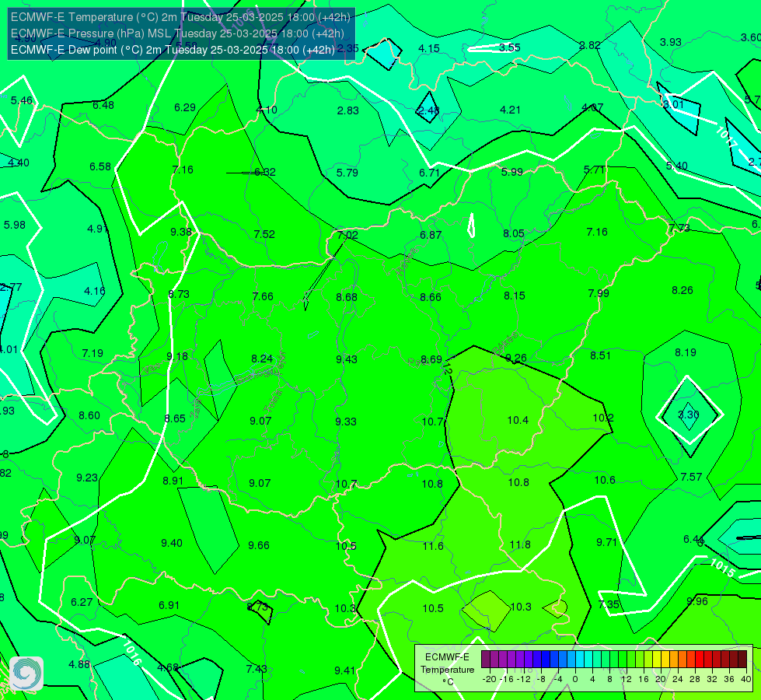This screenshot has width=761, height=700.
Task: Click the 7.35 temperature value
Action: 609,604
